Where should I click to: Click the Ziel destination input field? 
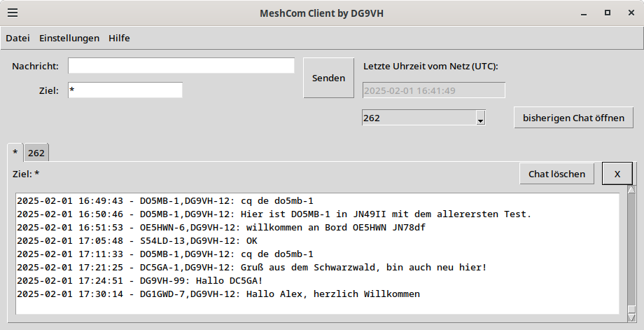(x=125, y=90)
